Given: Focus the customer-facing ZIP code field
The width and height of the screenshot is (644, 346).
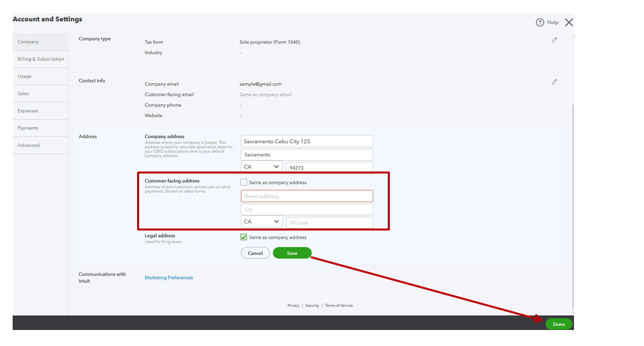Looking at the screenshot, I should point(329,222).
